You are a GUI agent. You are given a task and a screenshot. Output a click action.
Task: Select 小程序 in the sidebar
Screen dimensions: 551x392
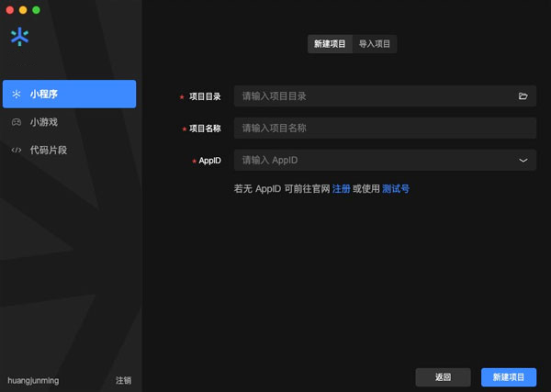click(x=69, y=95)
